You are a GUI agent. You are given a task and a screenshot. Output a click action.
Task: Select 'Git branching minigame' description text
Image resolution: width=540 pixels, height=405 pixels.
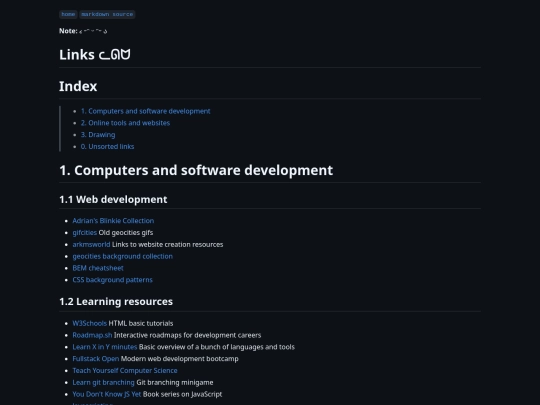175,382
